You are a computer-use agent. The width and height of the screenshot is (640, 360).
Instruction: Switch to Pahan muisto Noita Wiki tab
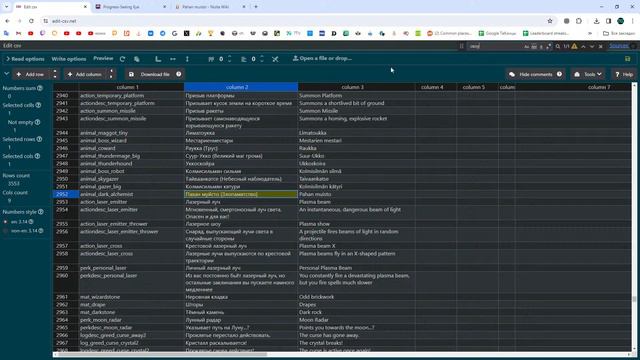coord(210,7)
